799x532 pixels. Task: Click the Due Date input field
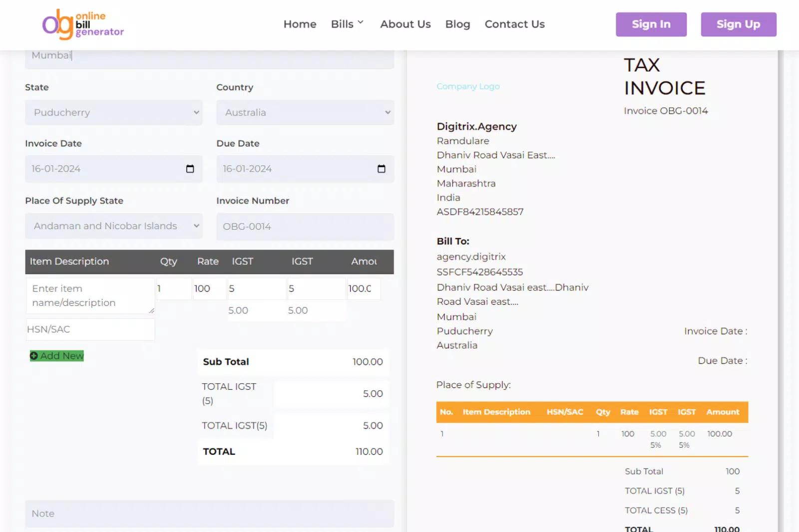point(305,169)
